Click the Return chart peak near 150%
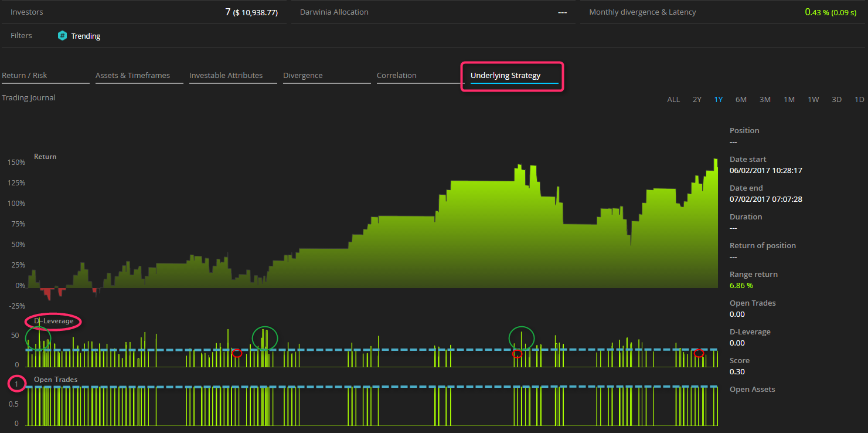The width and height of the screenshot is (868, 433). (x=715, y=160)
